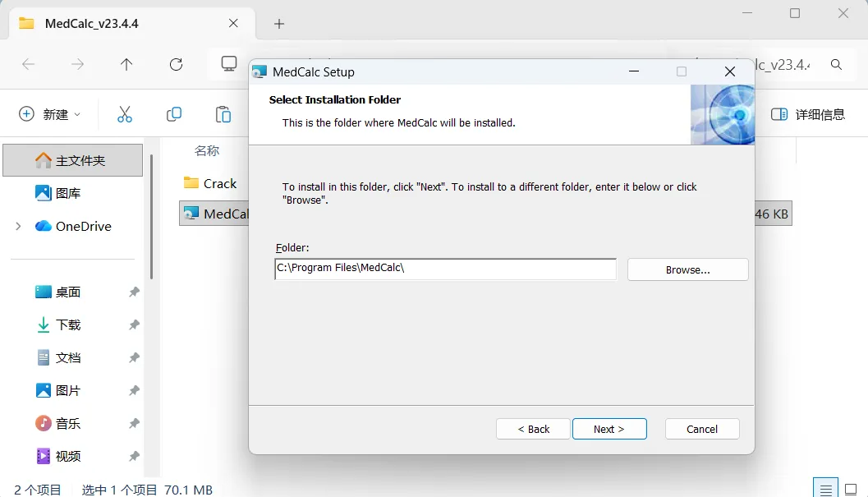Close the File Explorer window

pos(843,13)
